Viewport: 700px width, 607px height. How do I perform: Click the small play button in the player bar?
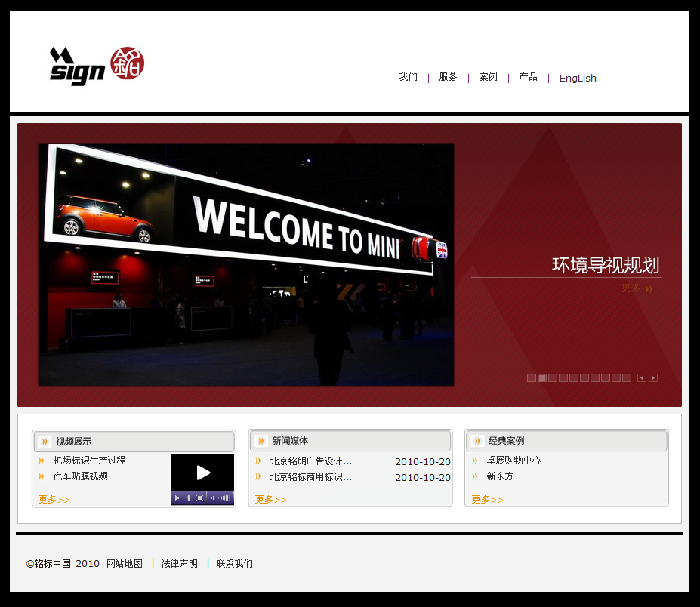(x=177, y=498)
